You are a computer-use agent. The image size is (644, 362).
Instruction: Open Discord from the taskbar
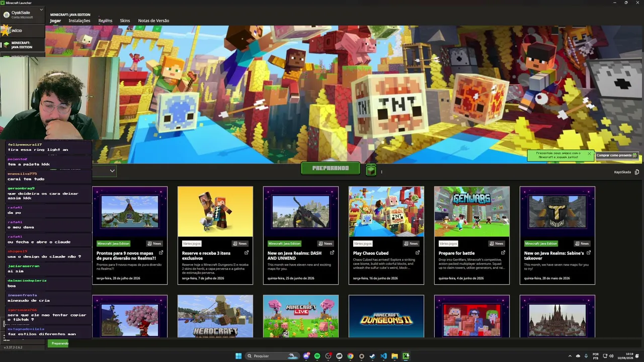click(306, 356)
